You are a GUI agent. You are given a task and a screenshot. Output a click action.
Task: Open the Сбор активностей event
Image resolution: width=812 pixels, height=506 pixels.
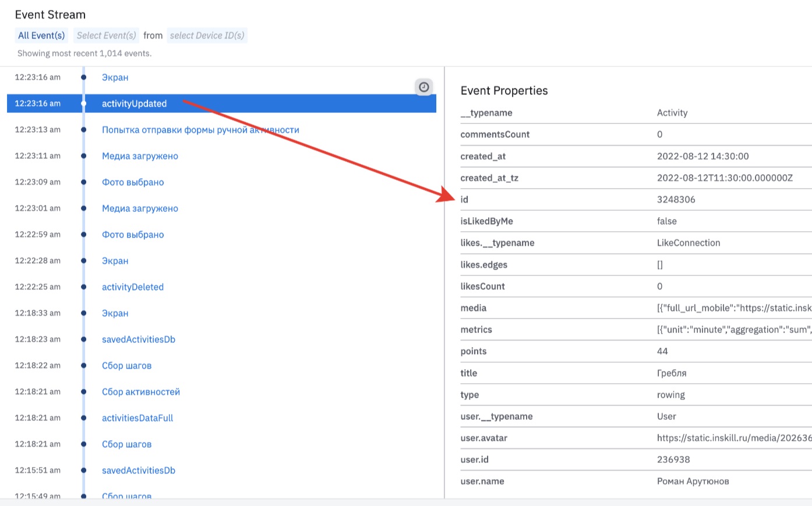pos(141,392)
